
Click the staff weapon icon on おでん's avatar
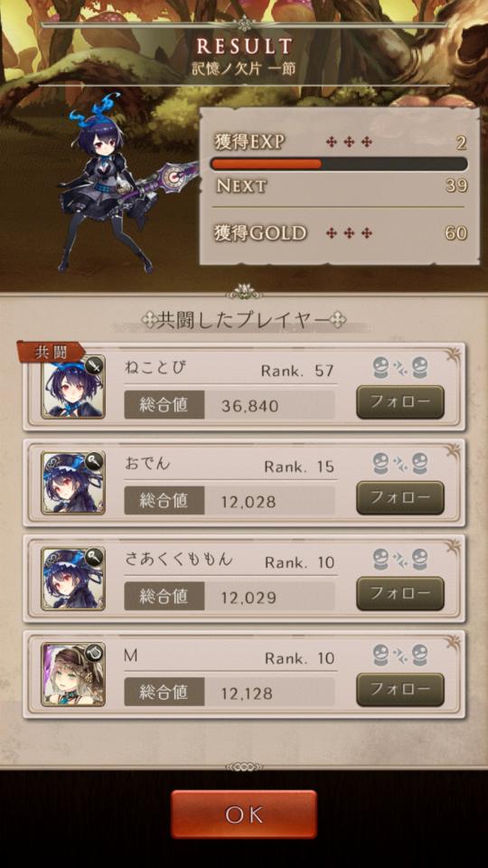pos(94,460)
